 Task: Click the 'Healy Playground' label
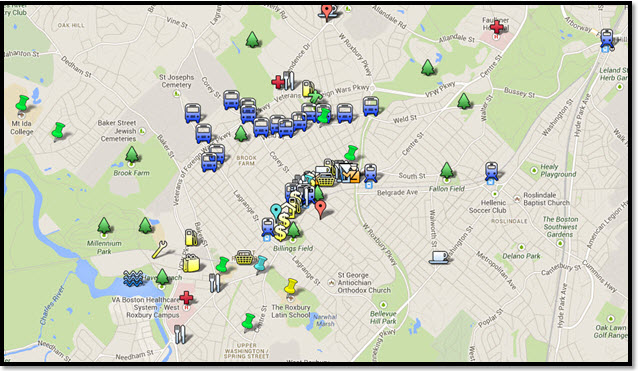558,170
